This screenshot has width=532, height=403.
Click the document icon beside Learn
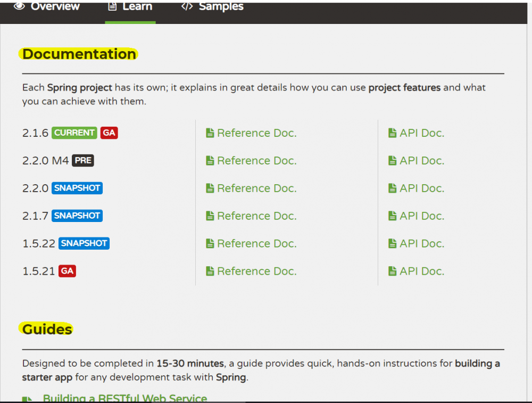112,6
